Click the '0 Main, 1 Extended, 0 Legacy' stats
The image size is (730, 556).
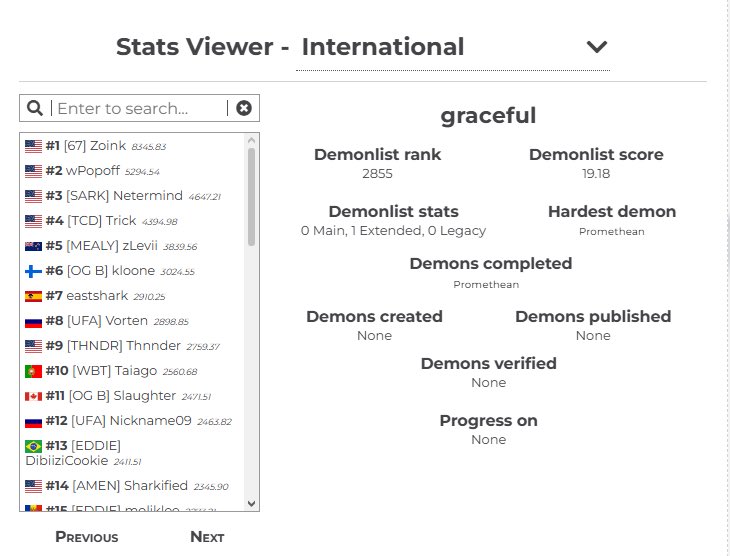tap(393, 231)
